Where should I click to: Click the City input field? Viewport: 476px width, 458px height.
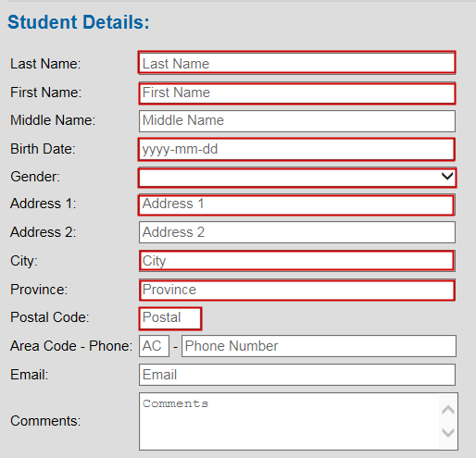click(x=296, y=261)
